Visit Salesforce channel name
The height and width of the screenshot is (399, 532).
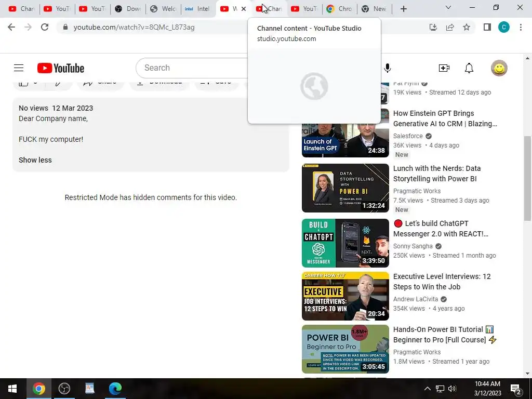click(x=408, y=136)
